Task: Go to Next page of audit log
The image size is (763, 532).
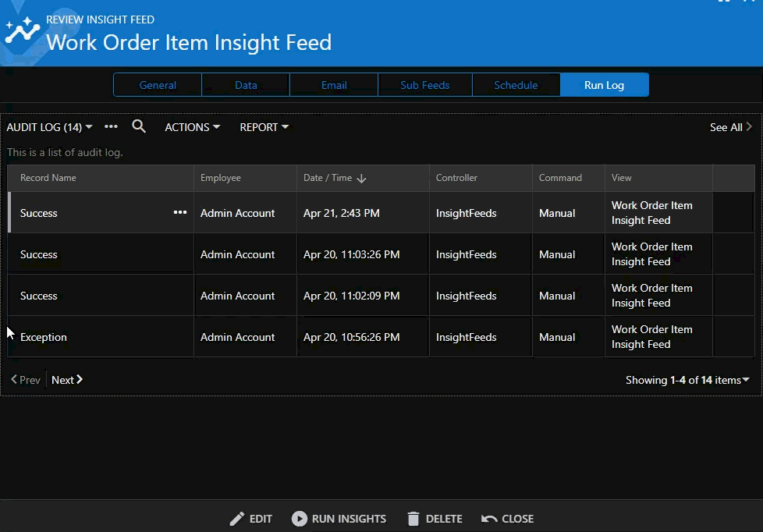Action: pyautogui.click(x=67, y=380)
